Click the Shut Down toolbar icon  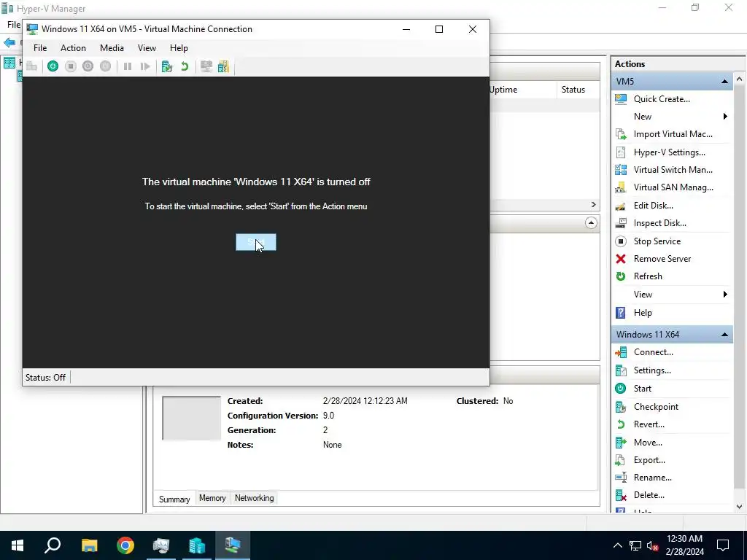(x=88, y=66)
